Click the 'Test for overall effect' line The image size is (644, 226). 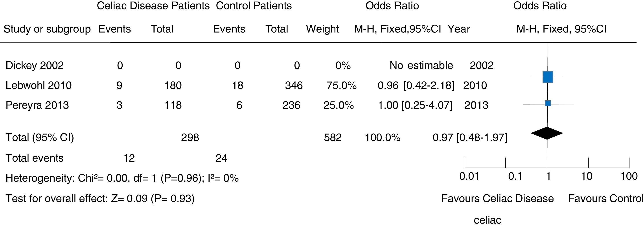pos(100,199)
